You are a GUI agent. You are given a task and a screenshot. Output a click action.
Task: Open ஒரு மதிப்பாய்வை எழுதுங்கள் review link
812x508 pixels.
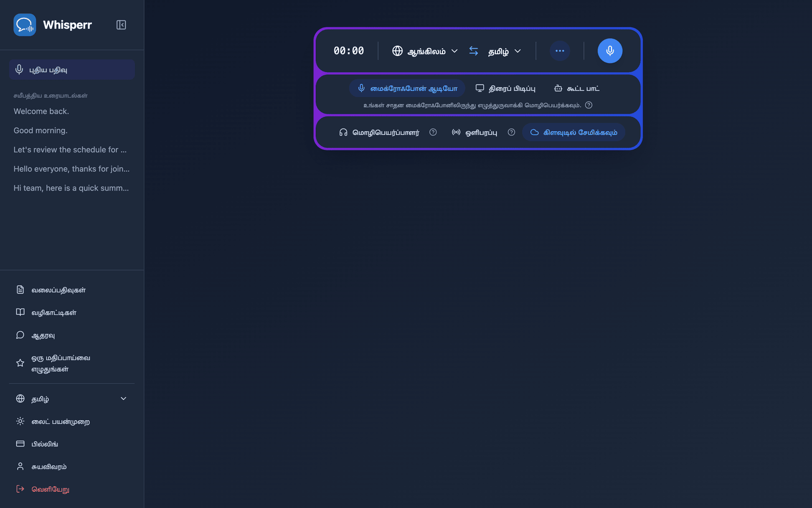point(72,363)
